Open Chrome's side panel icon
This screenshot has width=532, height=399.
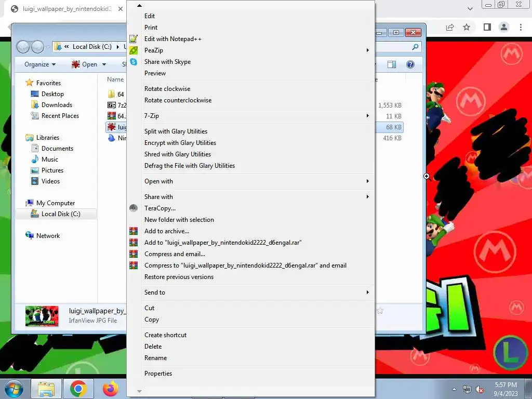coord(487,27)
